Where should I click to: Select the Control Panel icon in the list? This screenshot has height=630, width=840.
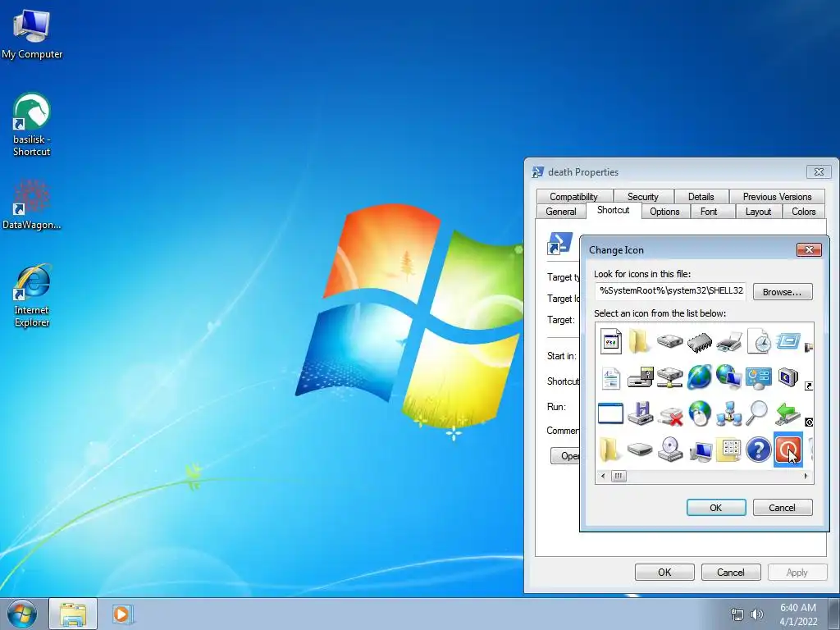click(x=759, y=378)
